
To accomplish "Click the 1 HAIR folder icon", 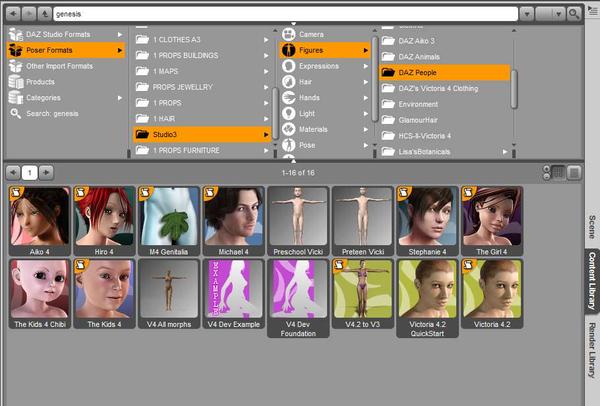I will click(142, 119).
